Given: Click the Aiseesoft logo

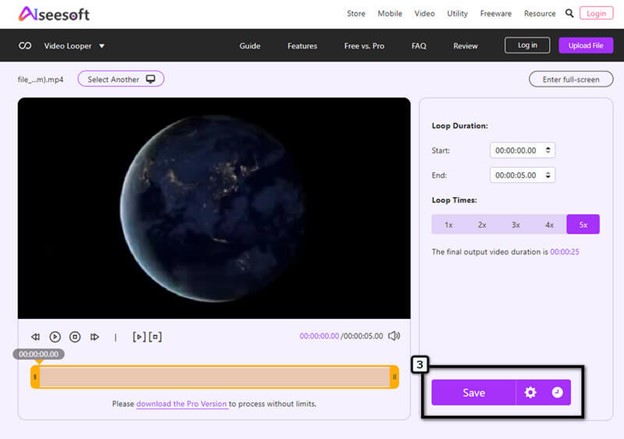Looking at the screenshot, I should [54, 14].
